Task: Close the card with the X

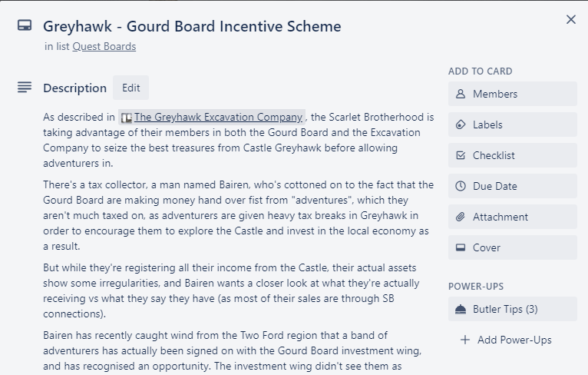Action: 571,19
